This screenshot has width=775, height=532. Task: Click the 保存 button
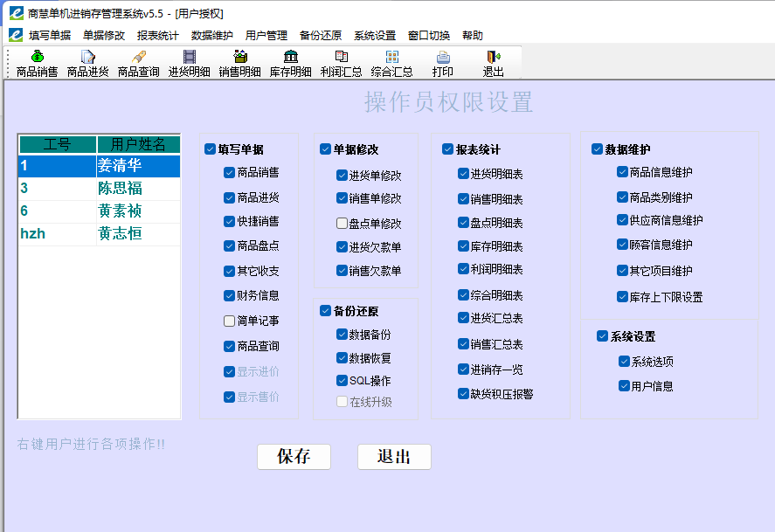[x=294, y=456]
